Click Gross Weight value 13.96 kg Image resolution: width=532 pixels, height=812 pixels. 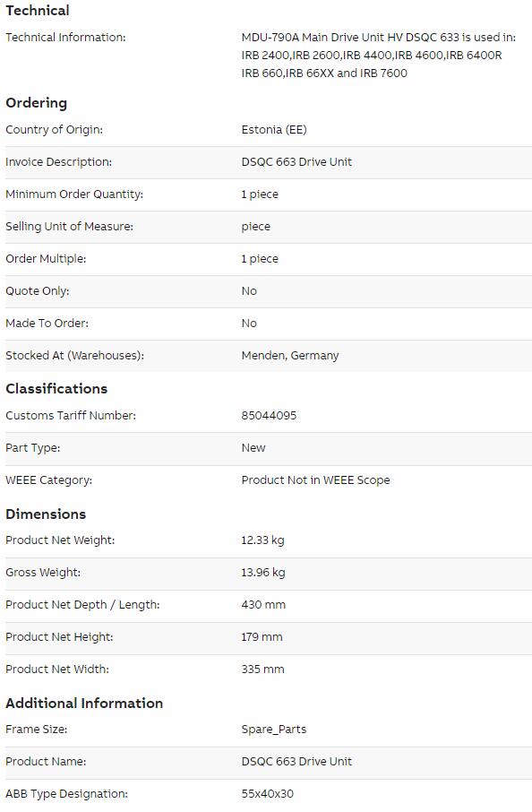tap(263, 572)
